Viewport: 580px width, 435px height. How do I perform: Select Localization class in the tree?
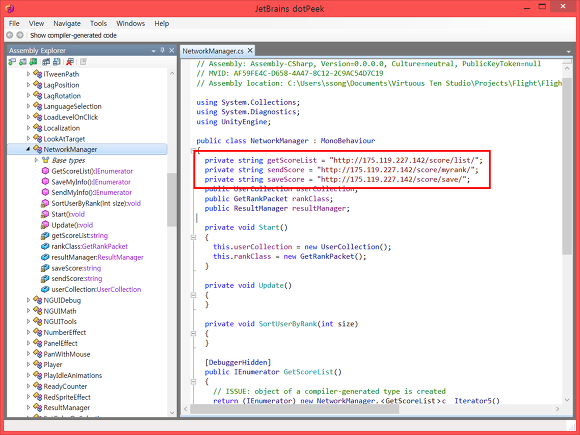click(61, 128)
